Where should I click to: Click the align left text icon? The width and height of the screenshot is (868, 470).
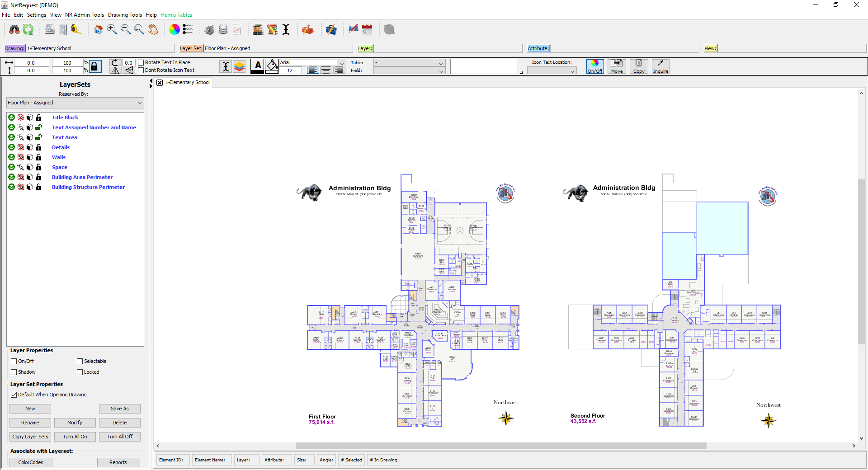click(312, 70)
